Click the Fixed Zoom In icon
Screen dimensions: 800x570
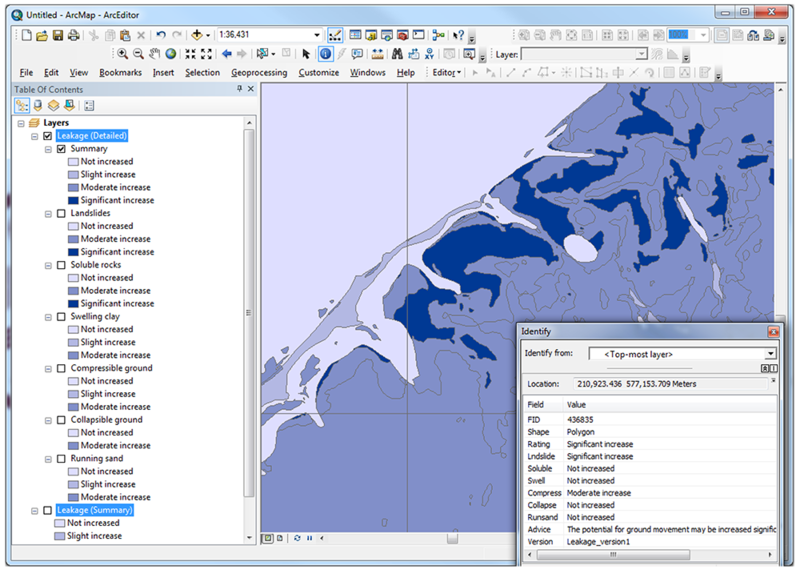tap(190, 54)
